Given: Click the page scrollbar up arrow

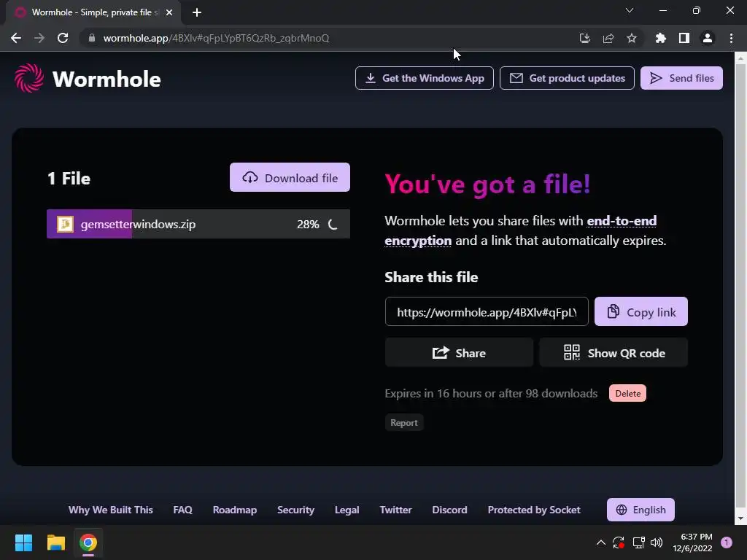Looking at the screenshot, I should tap(740, 58).
